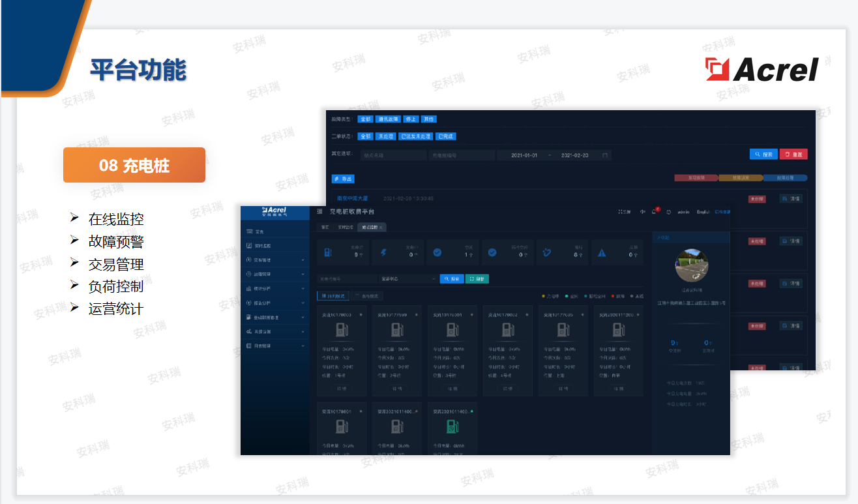The image size is (858, 504).
Task: Click 详情 on the 上海 card
Action: point(563,389)
